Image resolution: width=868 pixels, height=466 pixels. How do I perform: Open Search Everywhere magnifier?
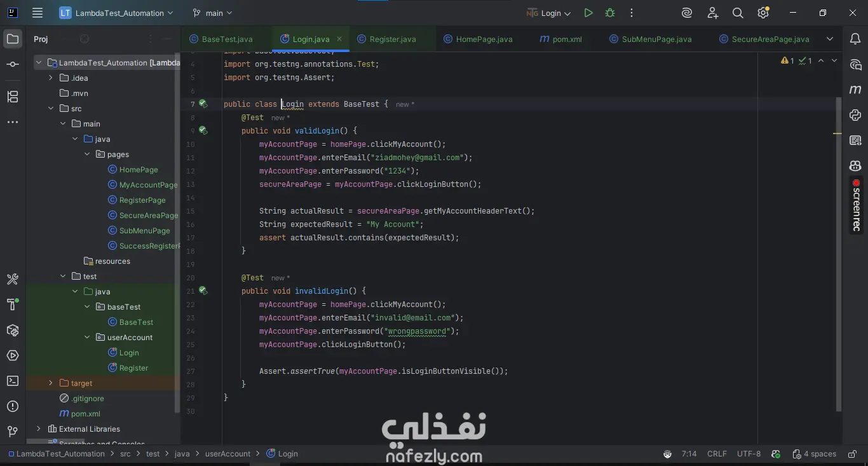pos(738,13)
